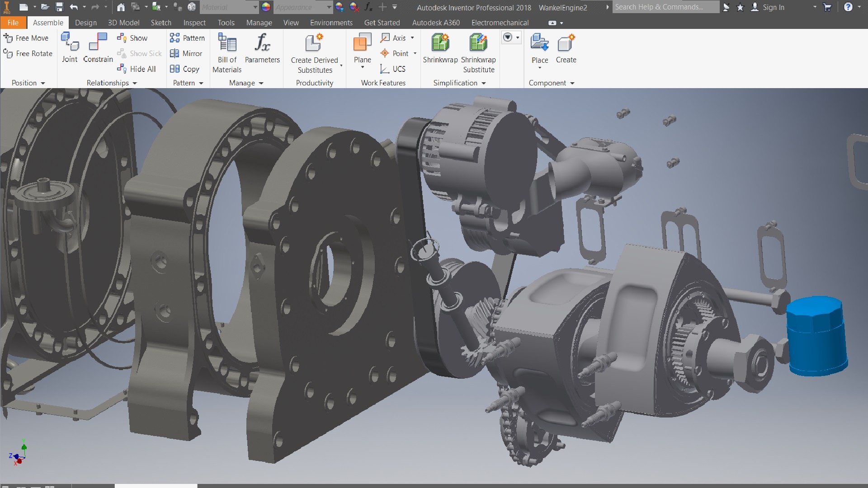This screenshot has width=868, height=488.
Task: Select the Free Rotate tool
Action: (x=28, y=53)
